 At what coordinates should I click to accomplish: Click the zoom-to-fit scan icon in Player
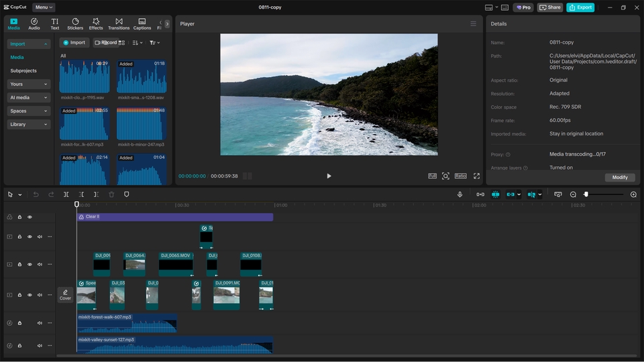[x=445, y=176]
